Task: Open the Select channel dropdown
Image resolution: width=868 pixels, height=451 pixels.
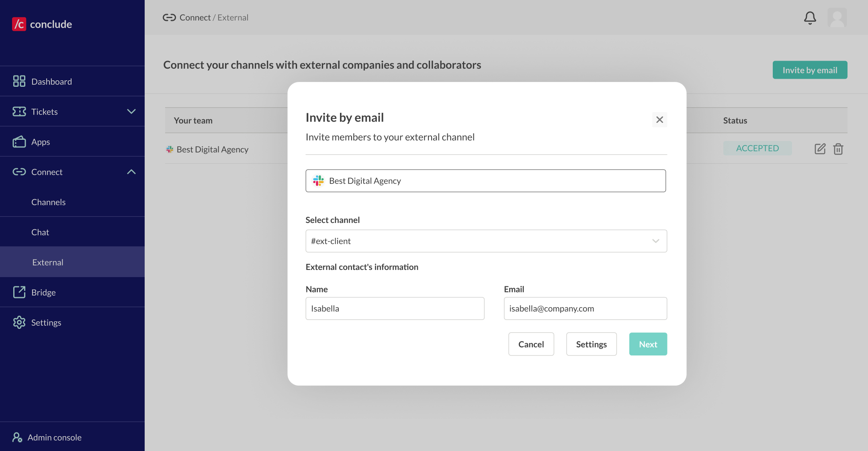Action: 486,241
